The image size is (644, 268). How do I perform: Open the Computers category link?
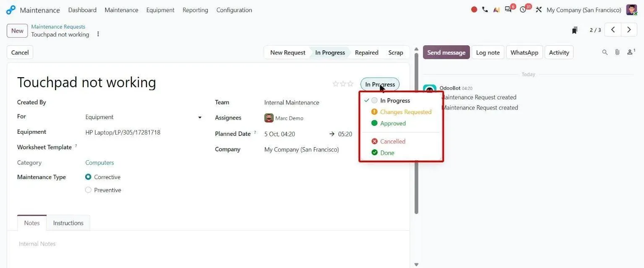99,162
